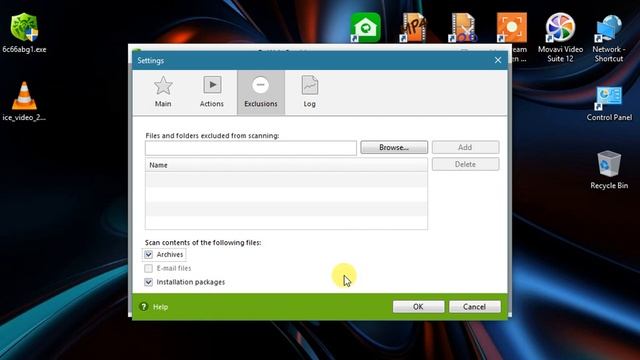Click the Help question mark icon
Screen dimensions: 640x360
click(143, 307)
